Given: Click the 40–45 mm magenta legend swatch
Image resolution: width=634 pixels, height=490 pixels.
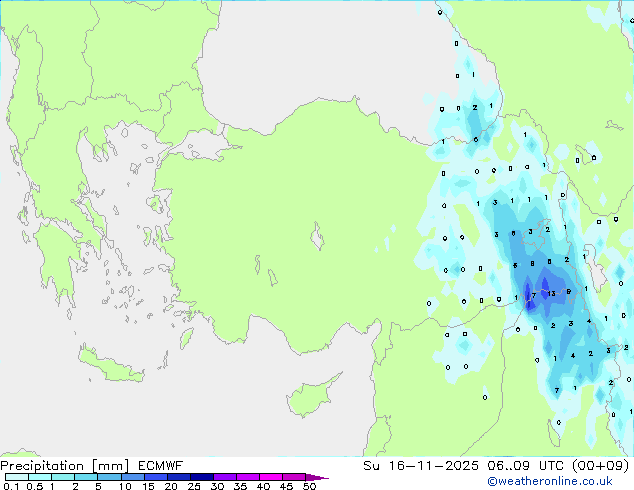Looking at the screenshot, I should [271, 477].
